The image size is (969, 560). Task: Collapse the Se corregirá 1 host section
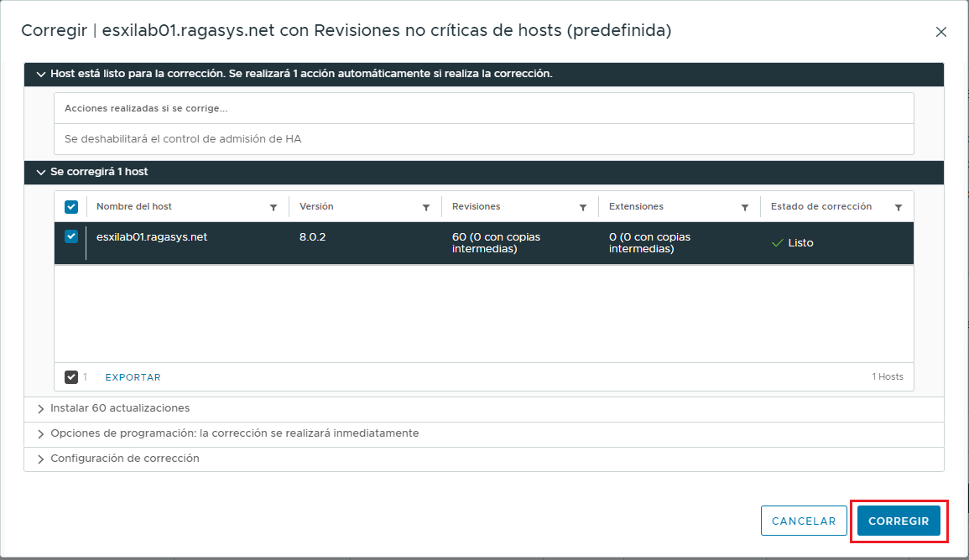[x=40, y=172]
